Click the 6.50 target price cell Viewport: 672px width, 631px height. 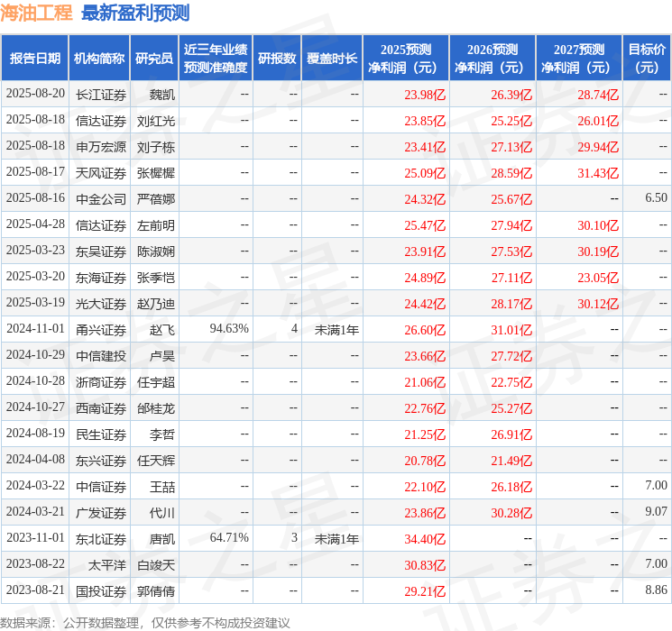point(656,199)
